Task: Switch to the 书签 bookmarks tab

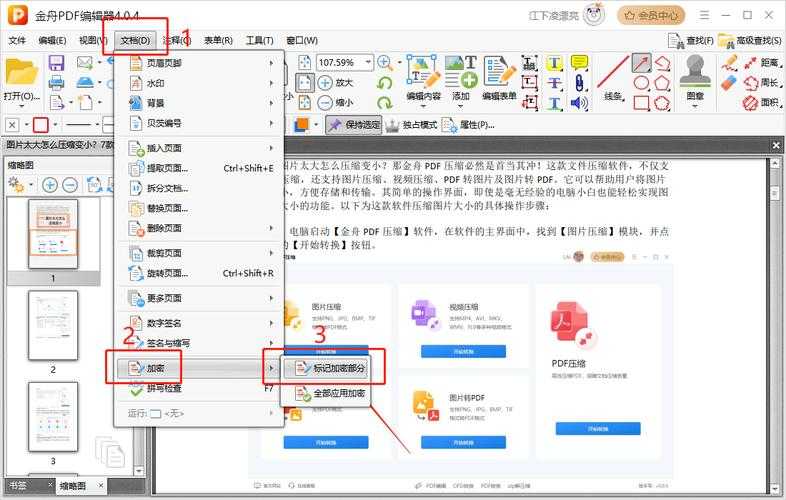Action: click(x=19, y=485)
